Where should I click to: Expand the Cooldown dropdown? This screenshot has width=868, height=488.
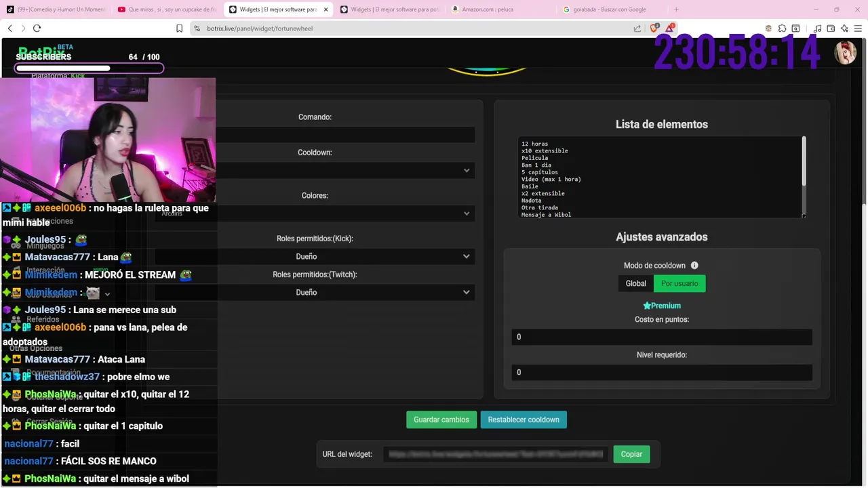[x=315, y=171]
